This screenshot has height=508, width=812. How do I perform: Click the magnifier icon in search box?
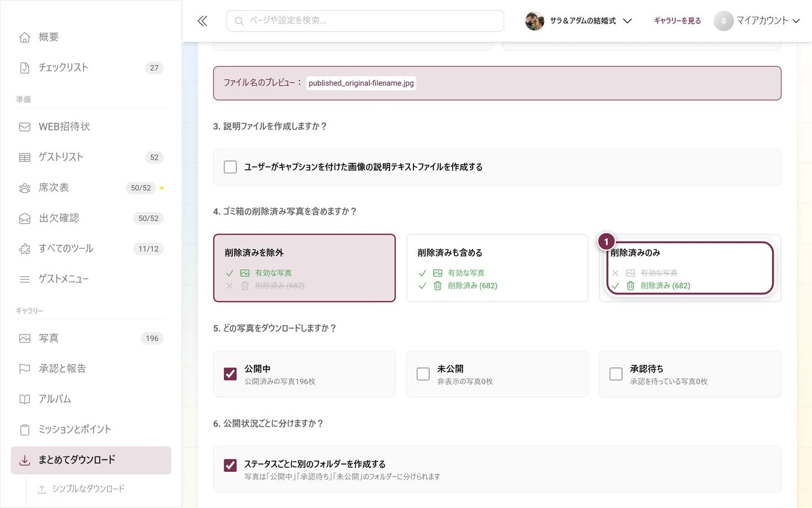[x=239, y=21]
